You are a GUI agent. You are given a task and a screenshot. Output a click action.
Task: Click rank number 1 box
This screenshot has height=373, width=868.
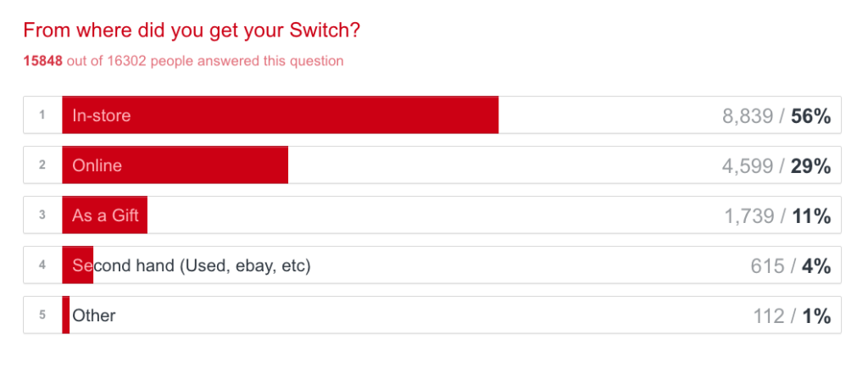coord(42,115)
